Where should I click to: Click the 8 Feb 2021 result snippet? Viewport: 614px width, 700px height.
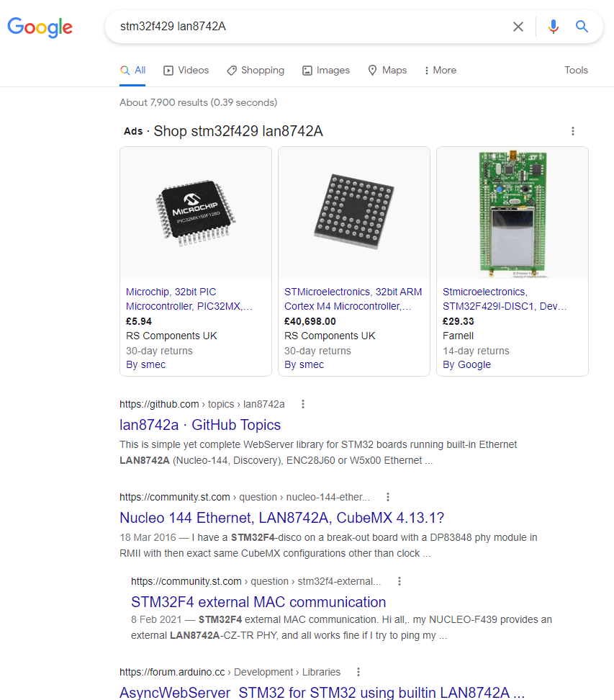pyautogui.click(x=341, y=627)
